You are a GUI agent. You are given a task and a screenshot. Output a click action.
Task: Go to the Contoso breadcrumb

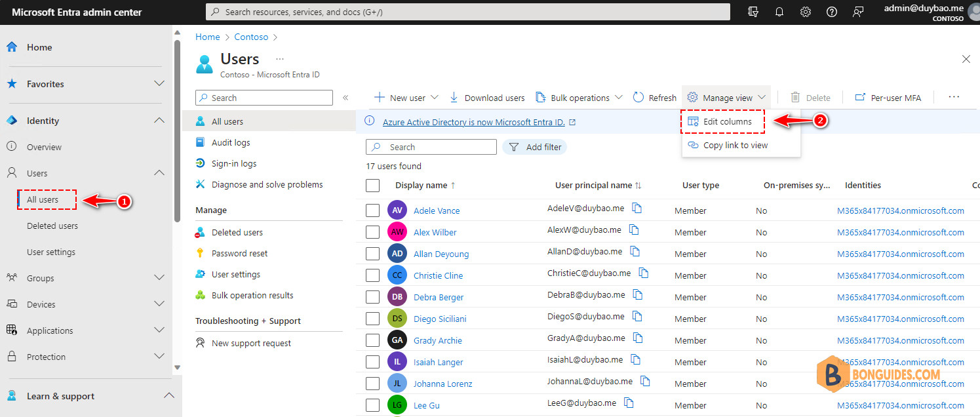tap(251, 37)
